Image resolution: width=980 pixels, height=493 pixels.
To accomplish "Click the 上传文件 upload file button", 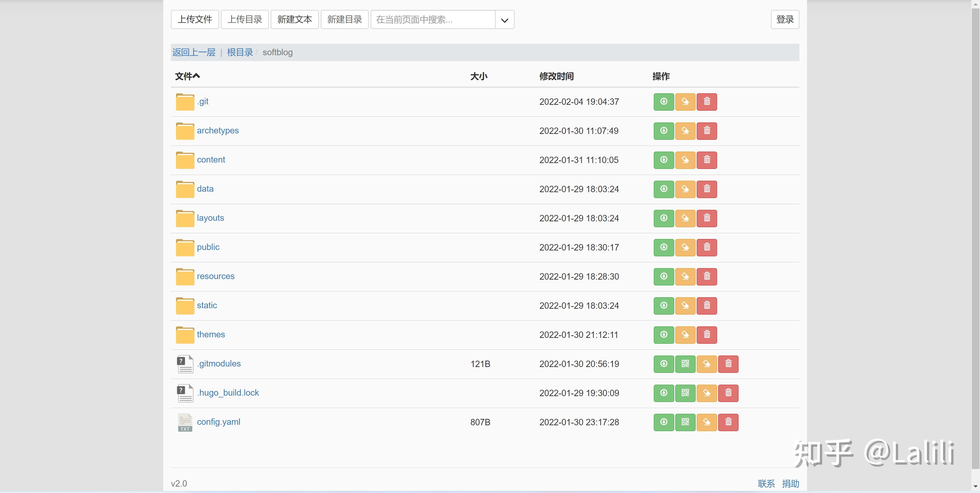I will (195, 19).
